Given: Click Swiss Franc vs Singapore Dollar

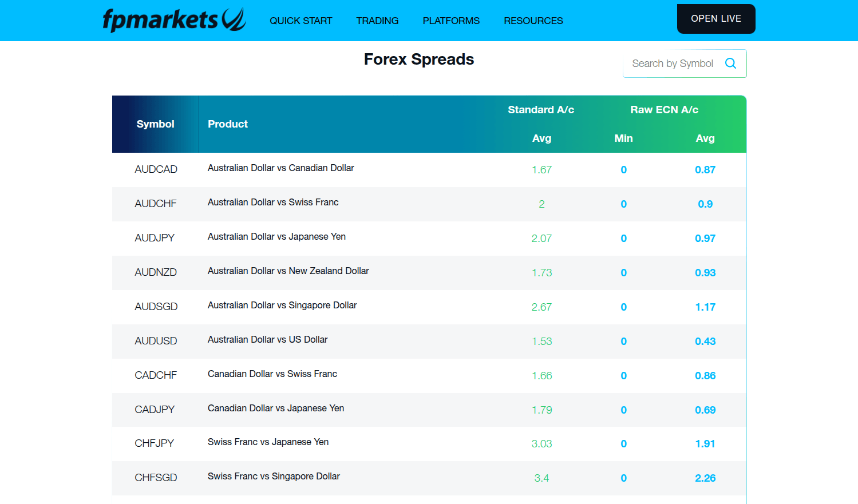Looking at the screenshot, I should pyautogui.click(x=274, y=476).
